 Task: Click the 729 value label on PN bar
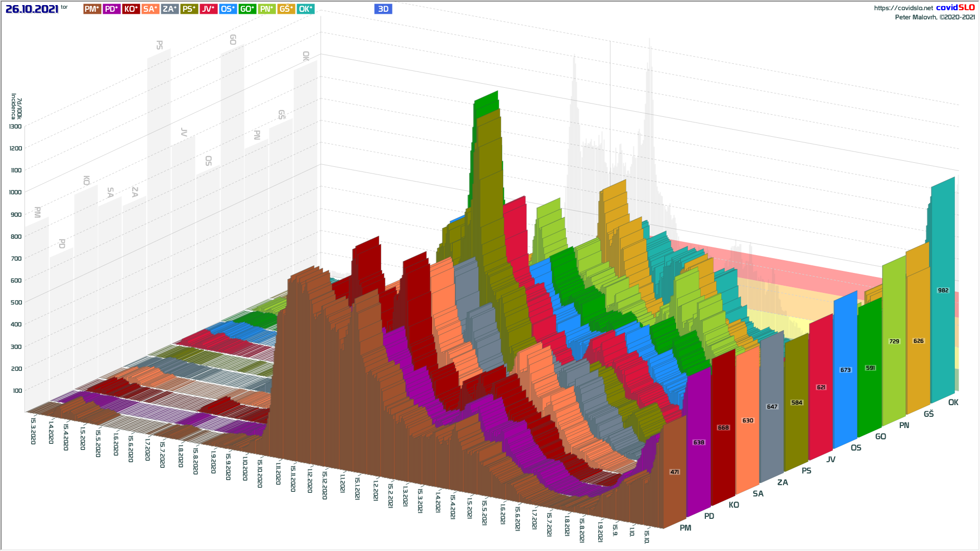point(894,341)
